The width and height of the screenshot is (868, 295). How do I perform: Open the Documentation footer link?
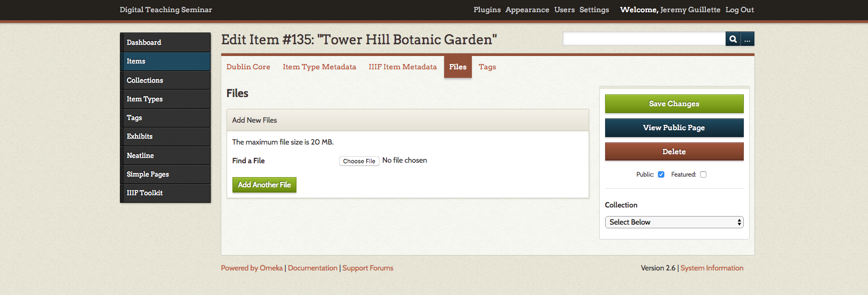coord(312,268)
